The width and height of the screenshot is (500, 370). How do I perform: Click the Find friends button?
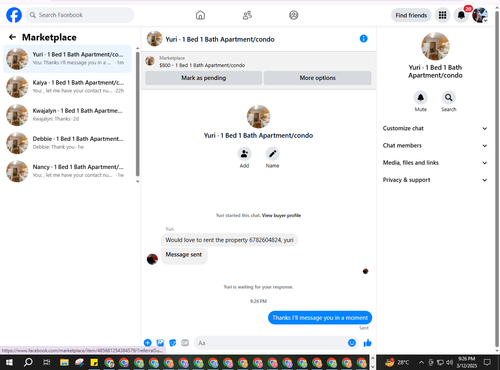[x=411, y=15]
